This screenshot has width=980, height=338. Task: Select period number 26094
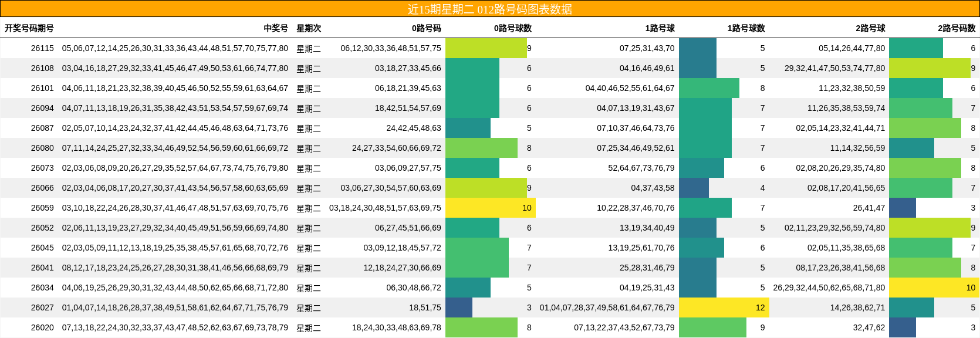click(42, 108)
